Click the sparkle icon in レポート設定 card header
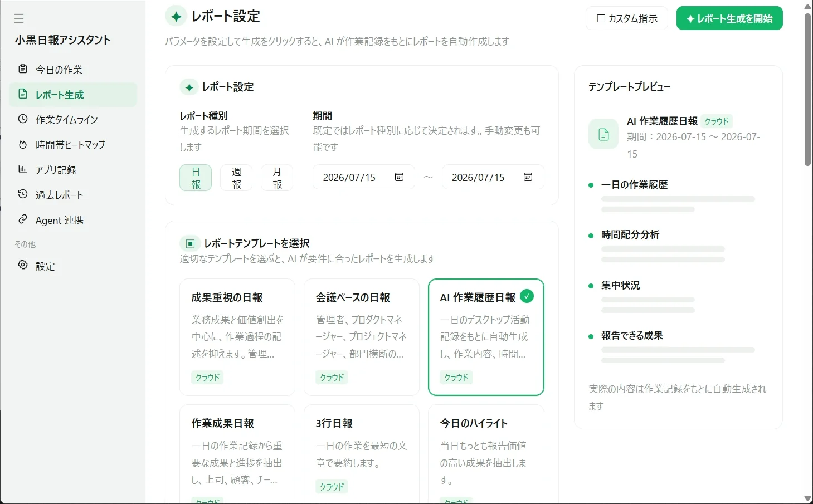The width and height of the screenshot is (813, 504). (x=189, y=87)
